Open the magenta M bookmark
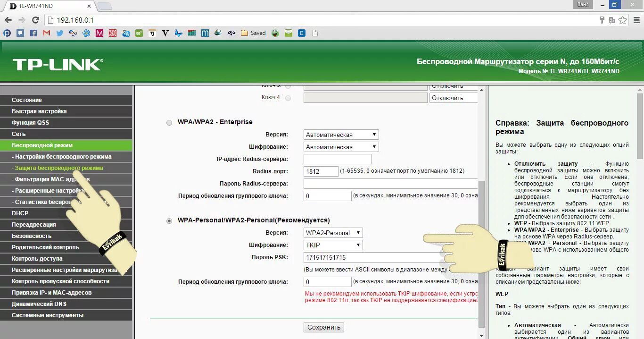The image size is (644, 339). pos(99,33)
